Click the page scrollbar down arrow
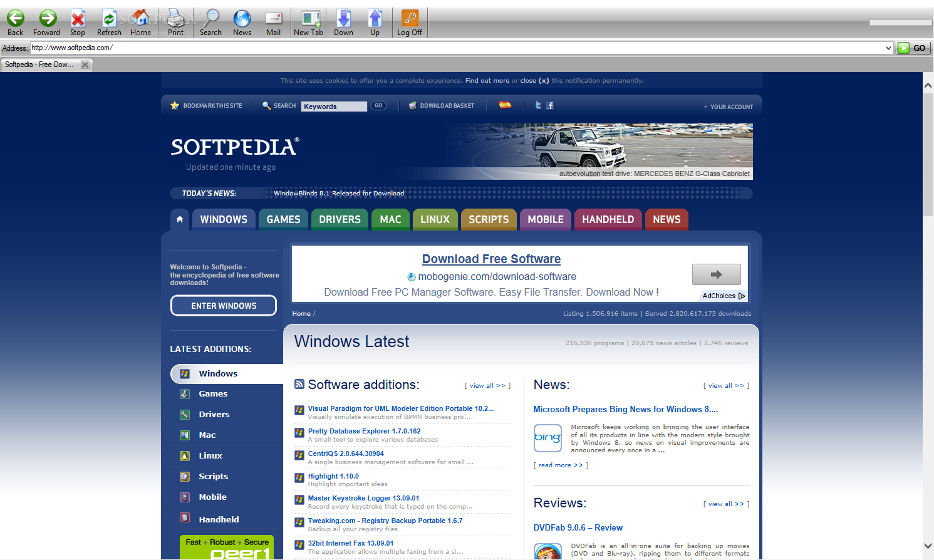 pyautogui.click(x=928, y=546)
